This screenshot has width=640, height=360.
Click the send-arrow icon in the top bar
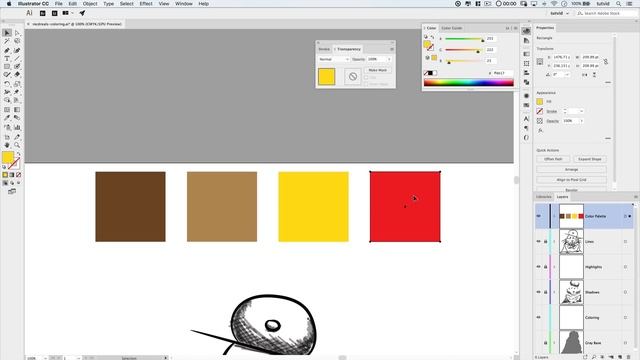pyautogui.click(x=82, y=13)
